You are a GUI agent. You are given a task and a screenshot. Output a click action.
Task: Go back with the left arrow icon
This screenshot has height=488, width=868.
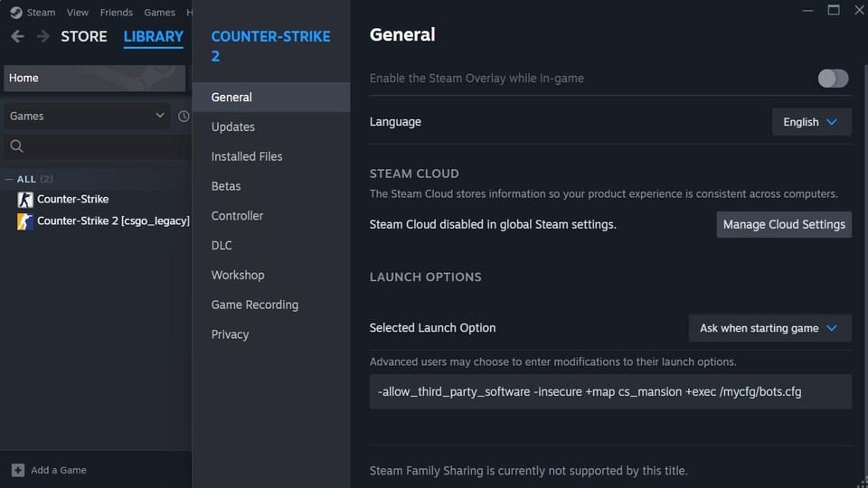pos(17,36)
